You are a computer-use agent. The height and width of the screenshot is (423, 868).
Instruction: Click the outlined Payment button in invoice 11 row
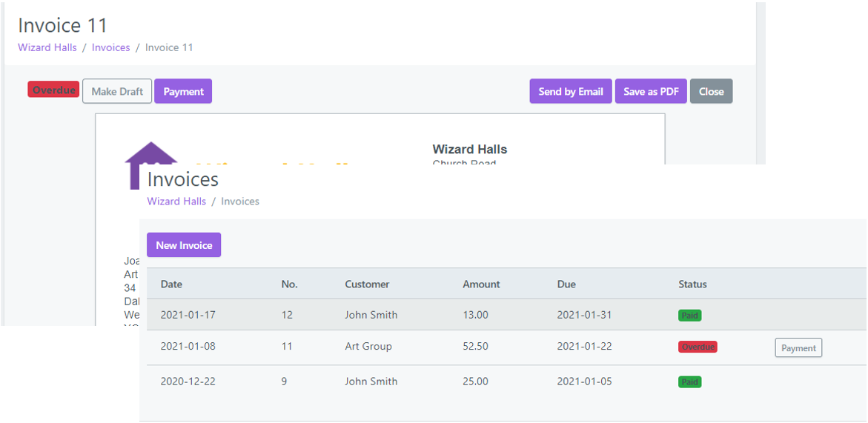[x=798, y=348]
